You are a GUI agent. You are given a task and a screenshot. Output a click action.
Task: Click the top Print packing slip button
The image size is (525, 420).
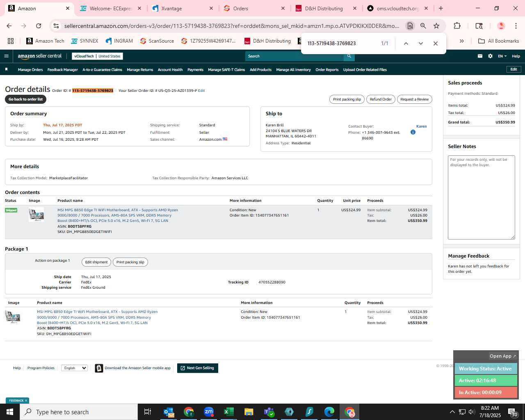point(347,99)
